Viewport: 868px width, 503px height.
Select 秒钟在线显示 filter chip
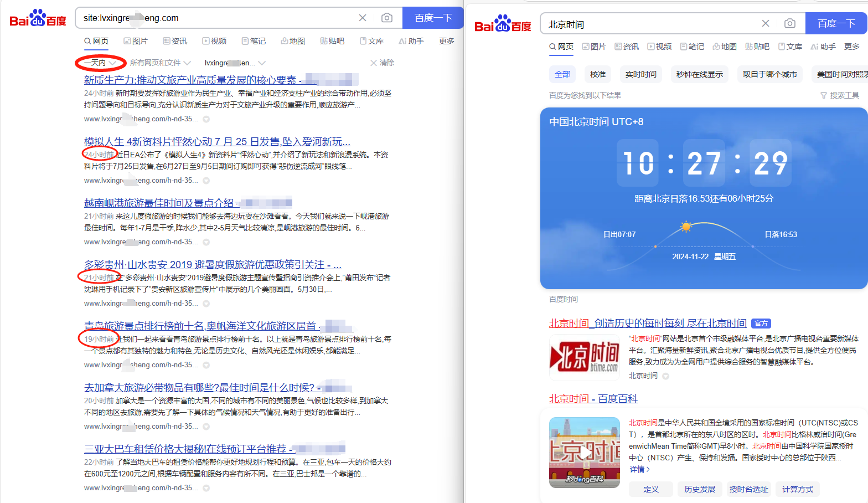pos(700,74)
